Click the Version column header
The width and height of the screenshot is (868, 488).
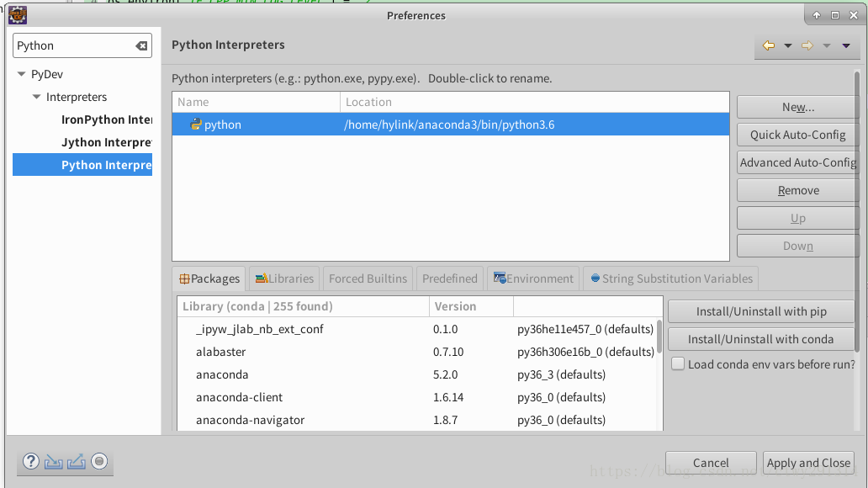(471, 306)
